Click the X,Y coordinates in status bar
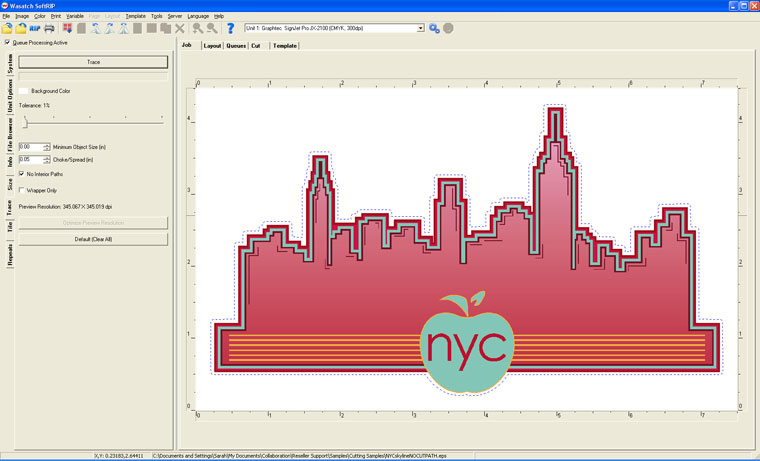Screen dimensions: 760x461 coord(119,456)
